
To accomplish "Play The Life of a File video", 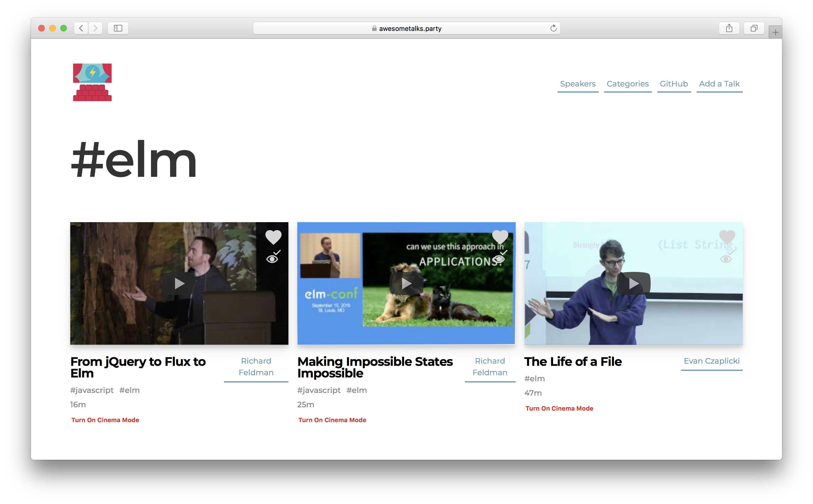I will pos(633,283).
